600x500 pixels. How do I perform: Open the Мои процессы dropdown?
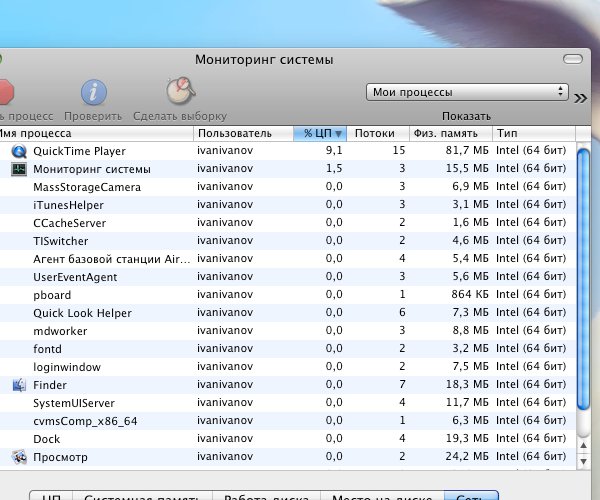[467, 92]
